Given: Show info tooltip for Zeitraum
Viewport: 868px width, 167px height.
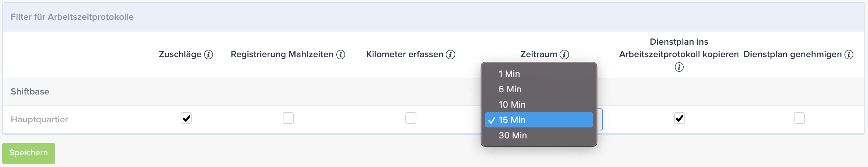Looking at the screenshot, I should tap(564, 55).
